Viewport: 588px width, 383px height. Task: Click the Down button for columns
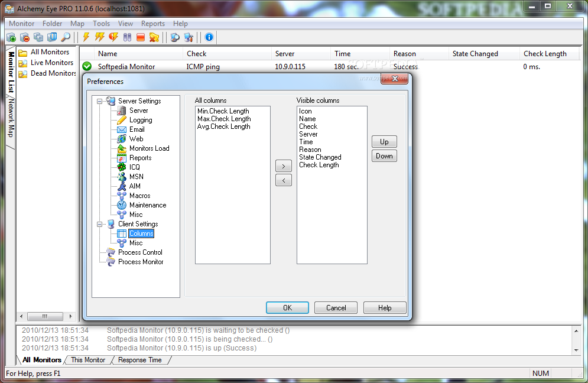(x=384, y=156)
